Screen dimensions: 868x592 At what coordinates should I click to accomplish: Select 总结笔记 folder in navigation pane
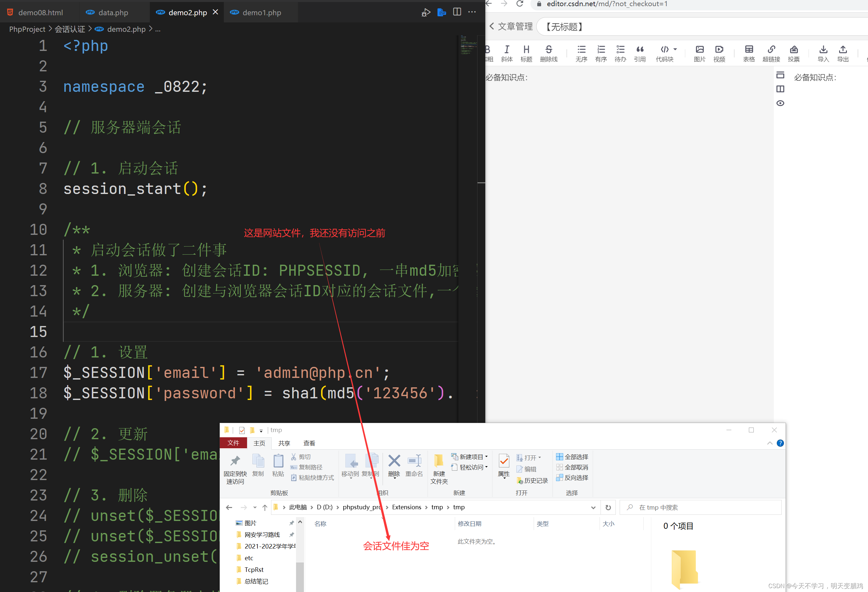point(256,581)
